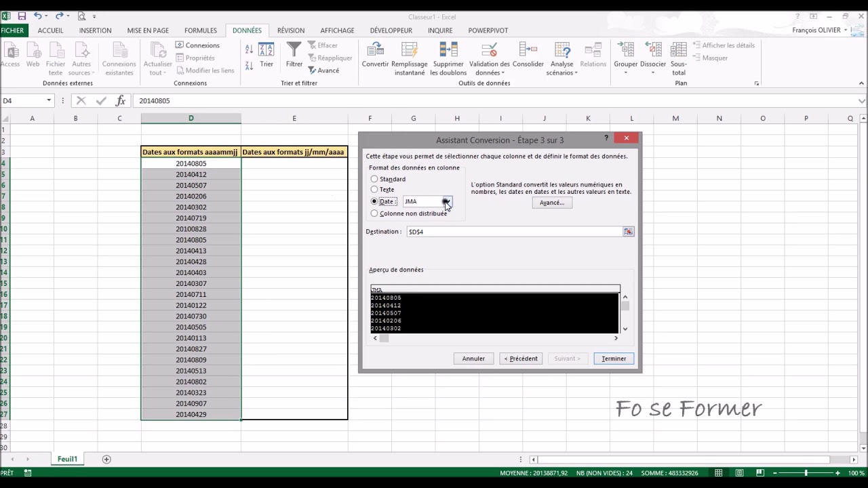Click the zoom out minus button
The width and height of the screenshot is (868, 488).
(x=774, y=472)
